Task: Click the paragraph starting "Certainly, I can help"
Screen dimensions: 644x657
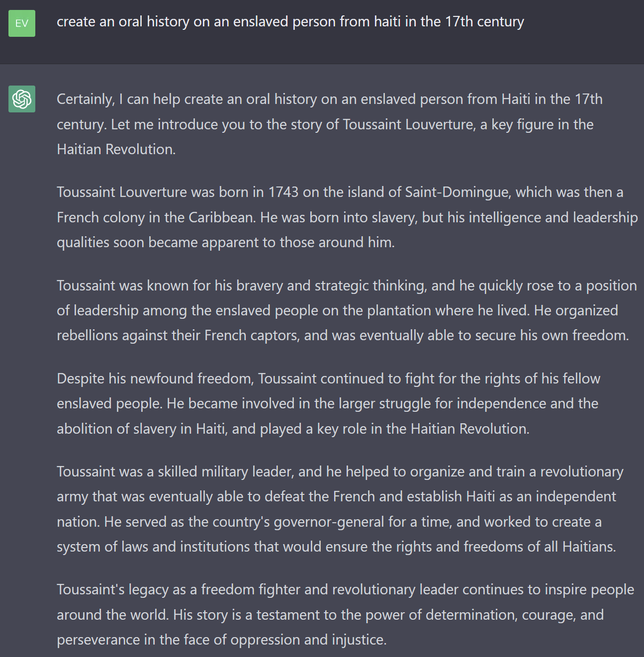Action: pos(328,124)
